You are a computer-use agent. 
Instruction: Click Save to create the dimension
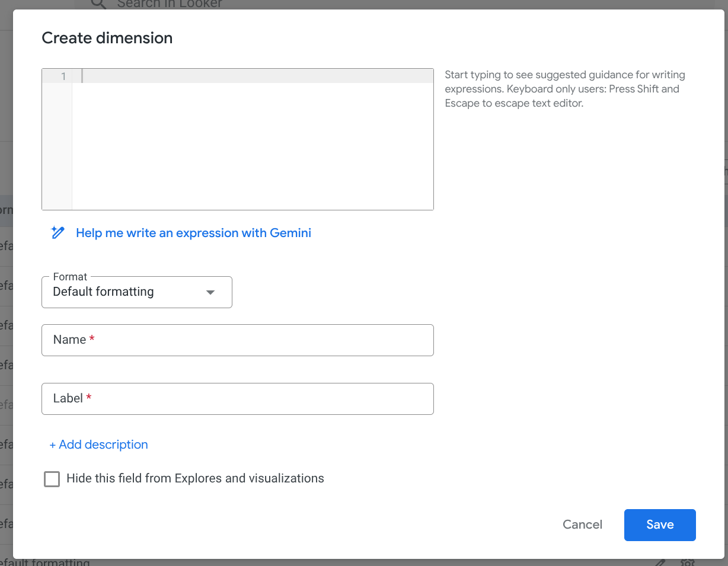(660, 525)
